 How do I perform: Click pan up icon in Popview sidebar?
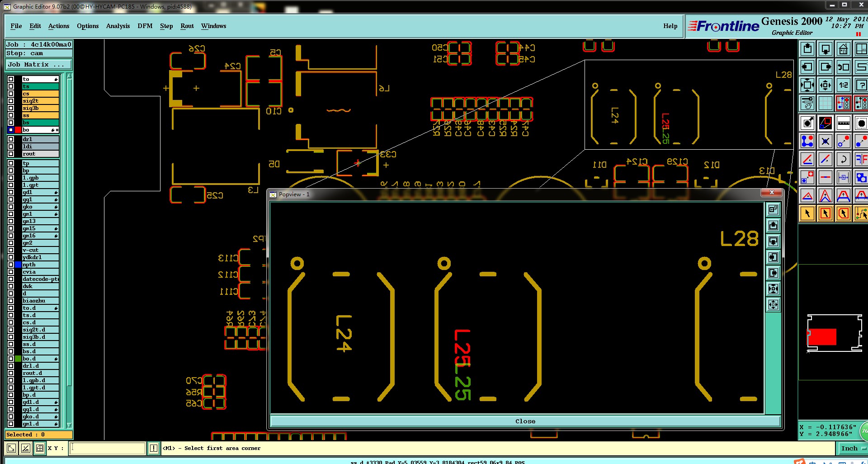pos(773,225)
